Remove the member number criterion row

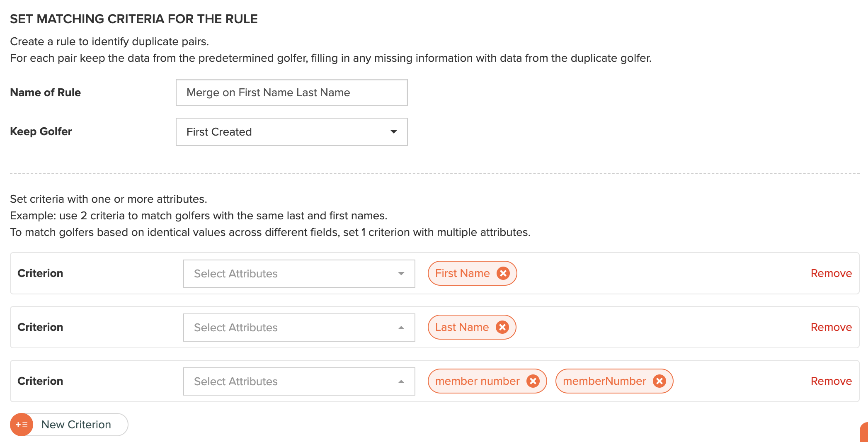coord(831,381)
